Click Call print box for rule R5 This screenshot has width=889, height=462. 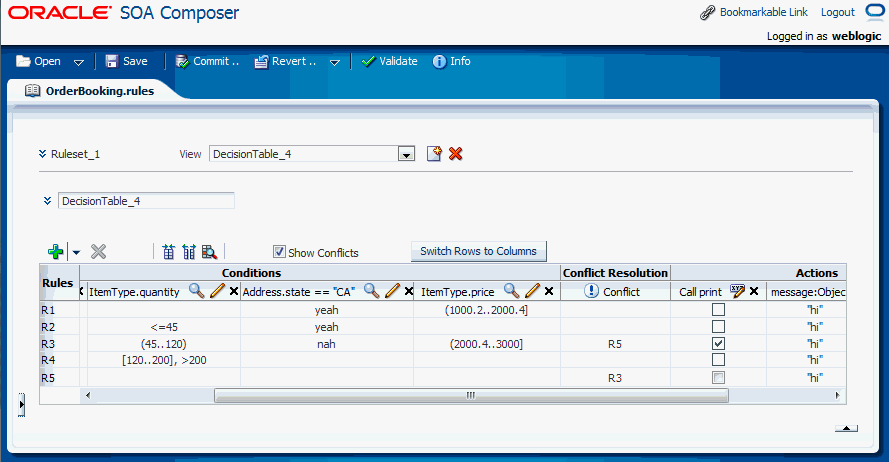click(718, 378)
